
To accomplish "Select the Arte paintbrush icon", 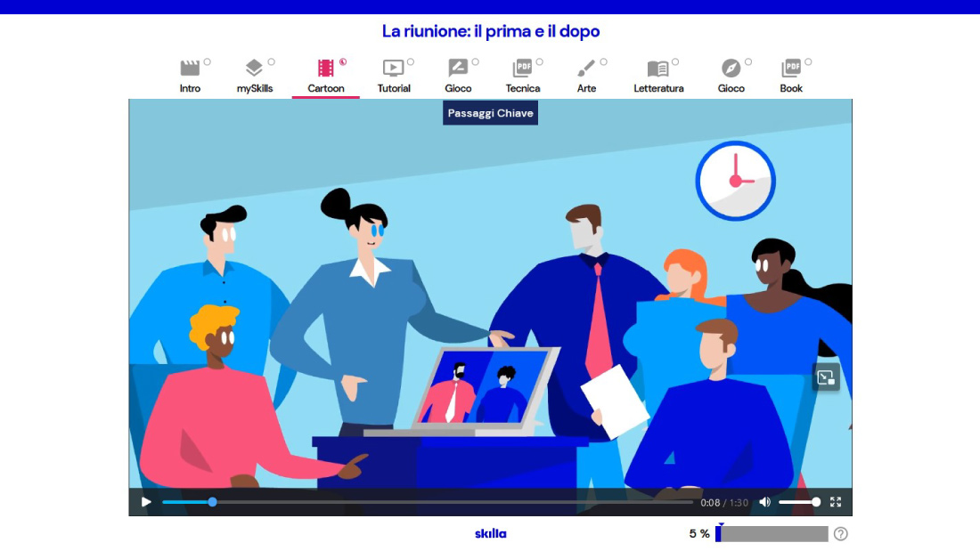I will click(586, 69).
